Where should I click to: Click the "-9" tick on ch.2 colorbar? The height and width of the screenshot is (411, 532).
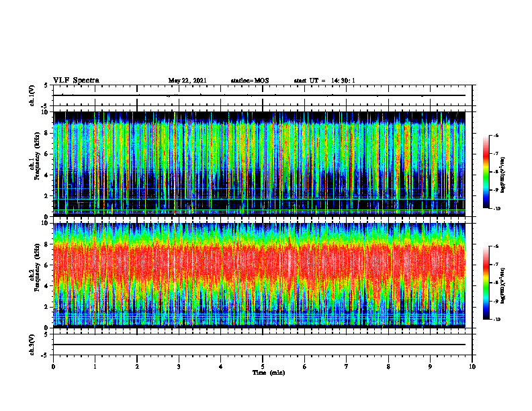496,301
